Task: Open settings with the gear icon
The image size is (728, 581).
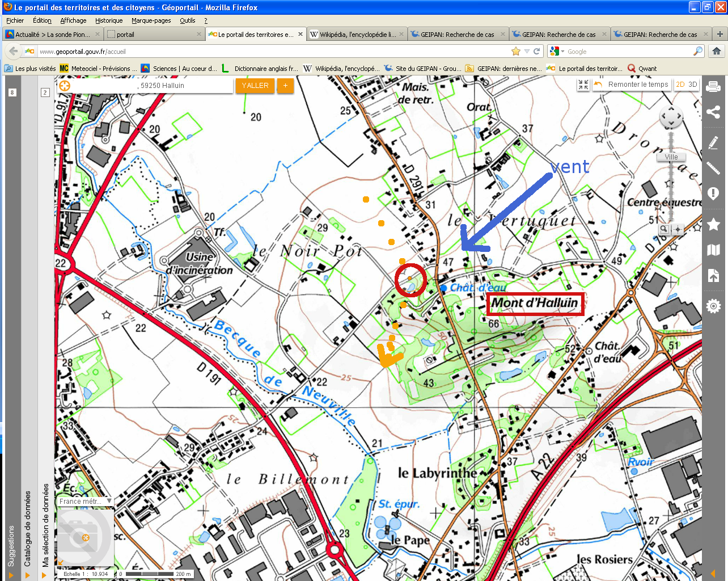Action: point(713,306)
